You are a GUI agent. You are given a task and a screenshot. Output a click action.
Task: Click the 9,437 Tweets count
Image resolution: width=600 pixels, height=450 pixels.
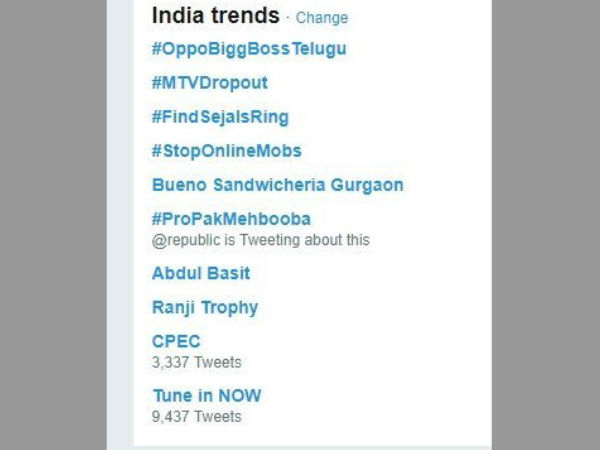pos(196,416)
